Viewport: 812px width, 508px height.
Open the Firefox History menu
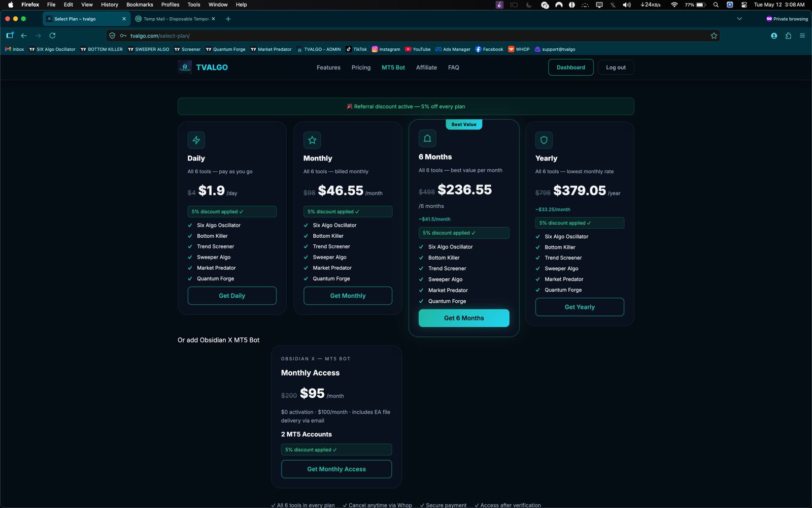[x=110, y=5]
